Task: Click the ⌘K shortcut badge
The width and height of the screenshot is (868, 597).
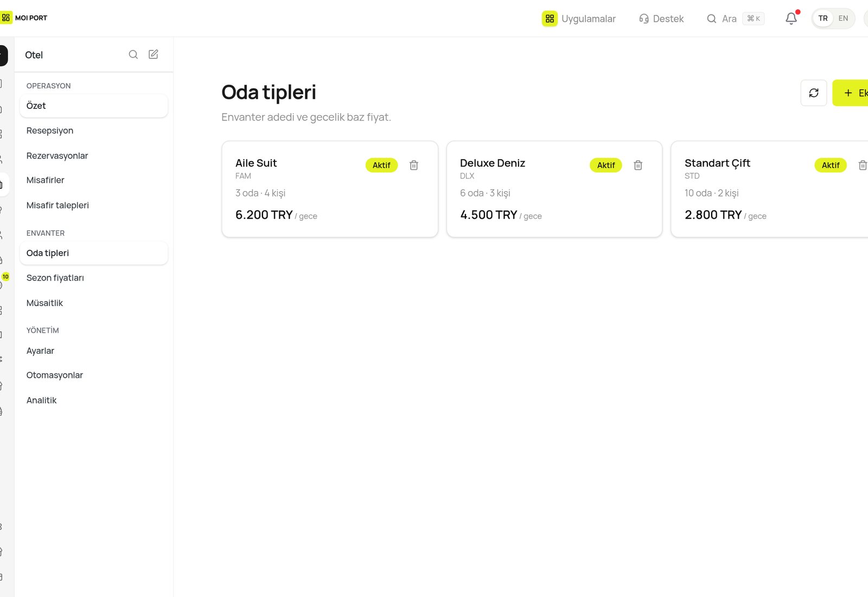Action: pos(754,18)
